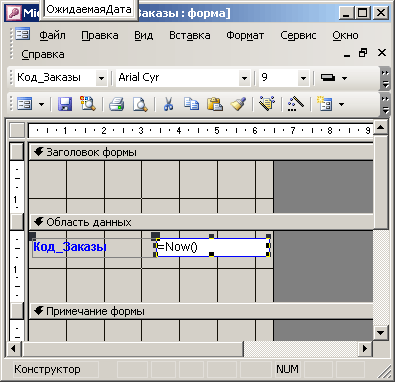Select the Format Painter brush icon

(x=239, y=104)
